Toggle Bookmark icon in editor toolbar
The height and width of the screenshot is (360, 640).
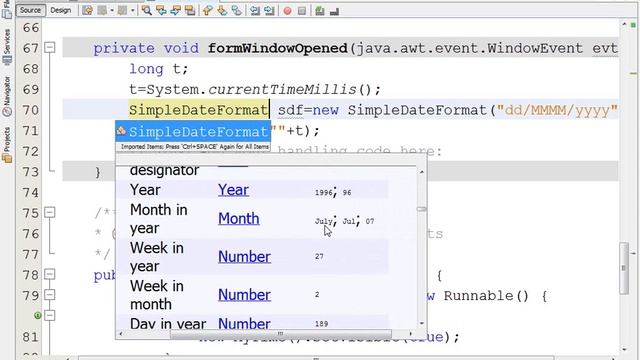coord(236,11)
